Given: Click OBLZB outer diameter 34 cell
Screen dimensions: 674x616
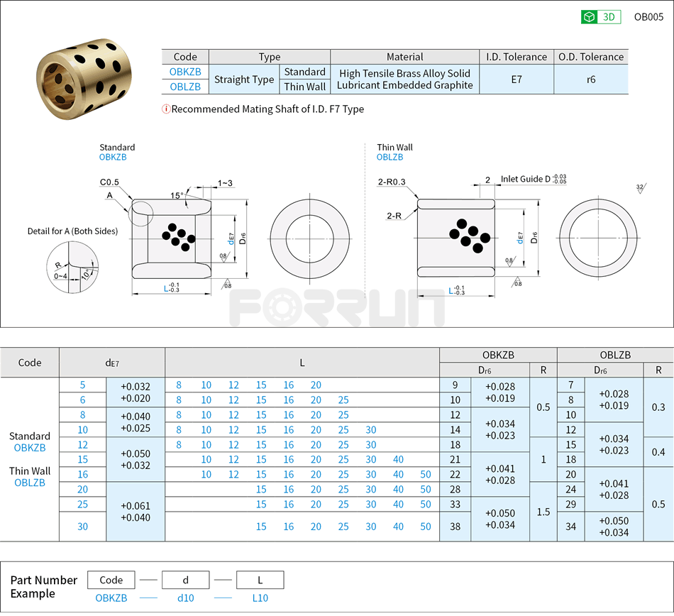Looking at the screenshot, I should (x=571, y=527).
